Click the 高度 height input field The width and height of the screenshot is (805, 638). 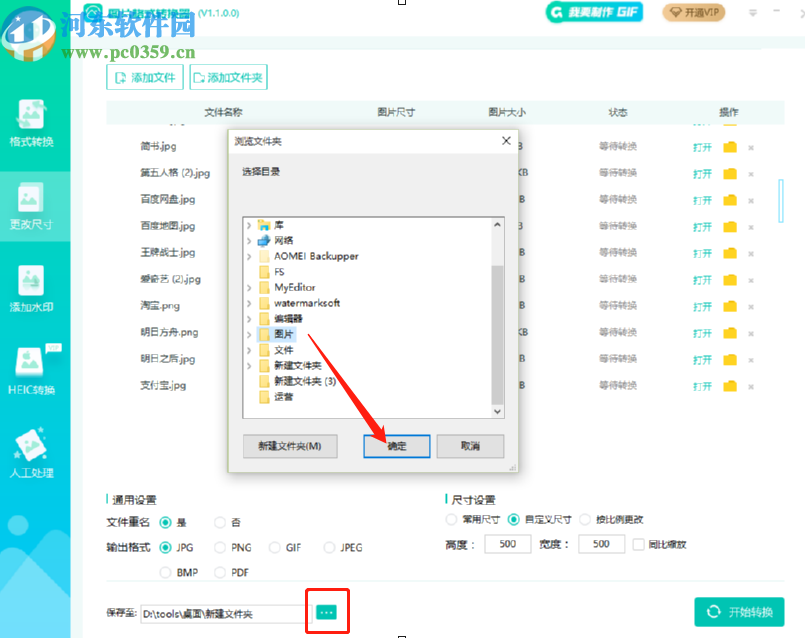pyautogui.click(x=506, y=543)
